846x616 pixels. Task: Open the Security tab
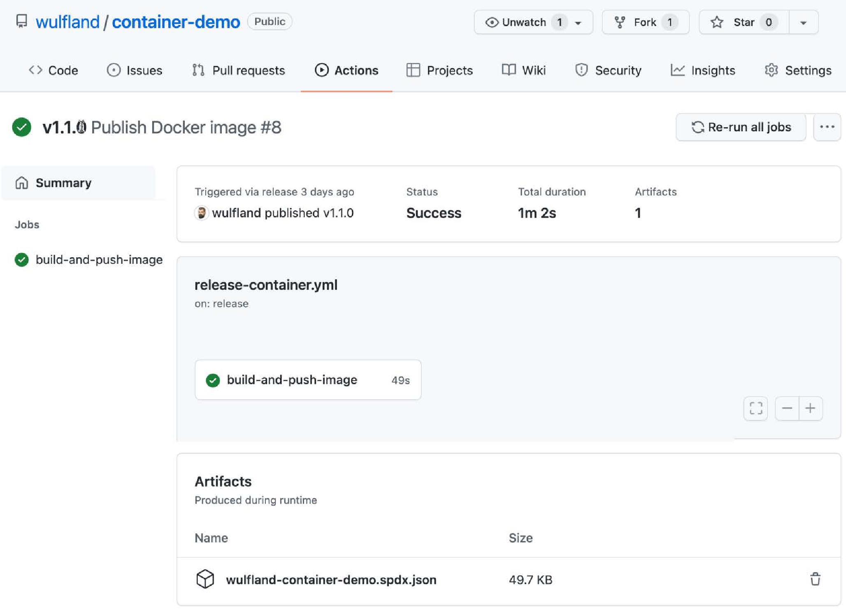click(608, 70)
